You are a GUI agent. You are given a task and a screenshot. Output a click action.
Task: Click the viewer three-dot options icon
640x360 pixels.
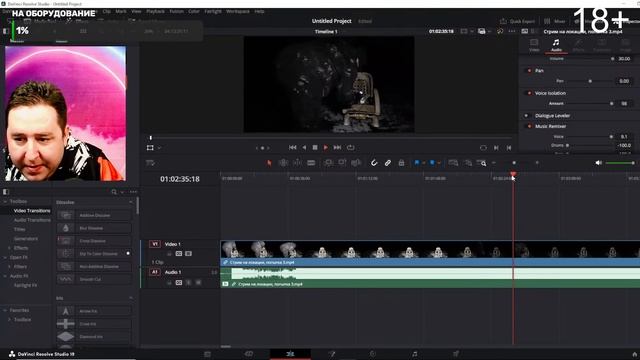click(512, 31)
